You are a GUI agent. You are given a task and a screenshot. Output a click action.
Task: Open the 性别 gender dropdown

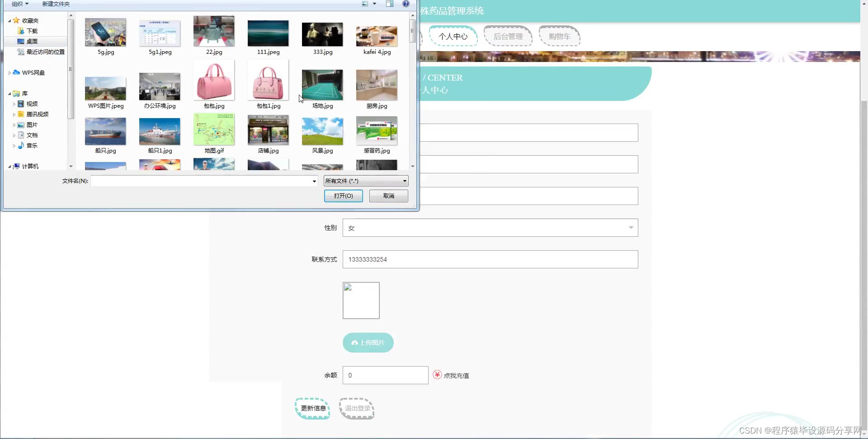(x=491, y=228)
